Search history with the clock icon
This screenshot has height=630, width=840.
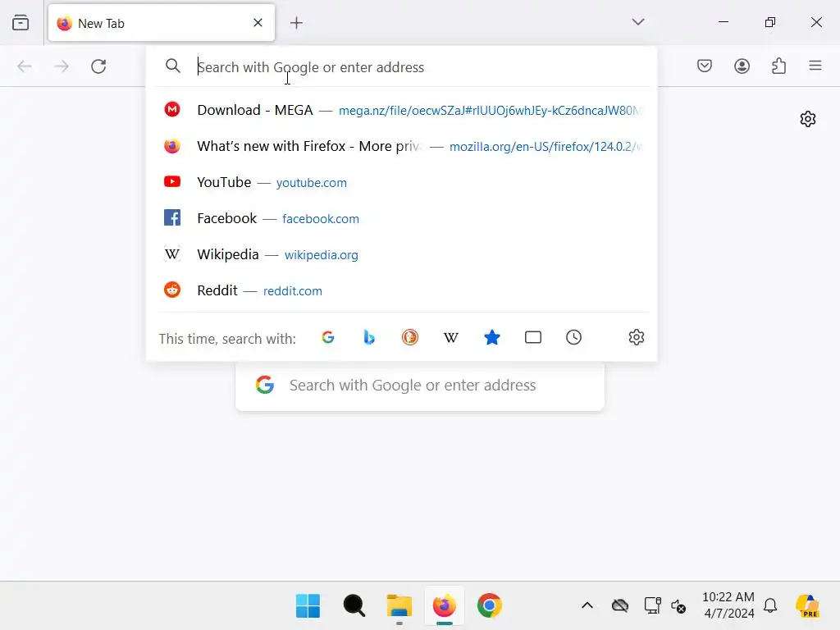pos(573,337)
